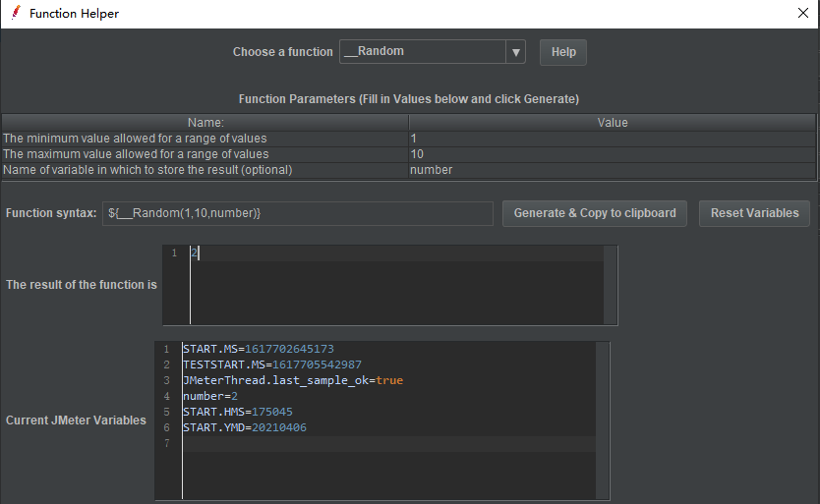Click the empty line 7 in variables
The image size is (820, 504).
tap(389, 443)
